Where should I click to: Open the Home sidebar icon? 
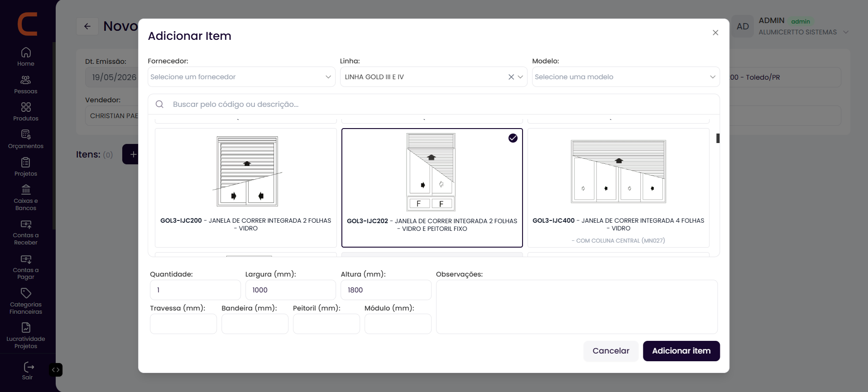(26, 52)
